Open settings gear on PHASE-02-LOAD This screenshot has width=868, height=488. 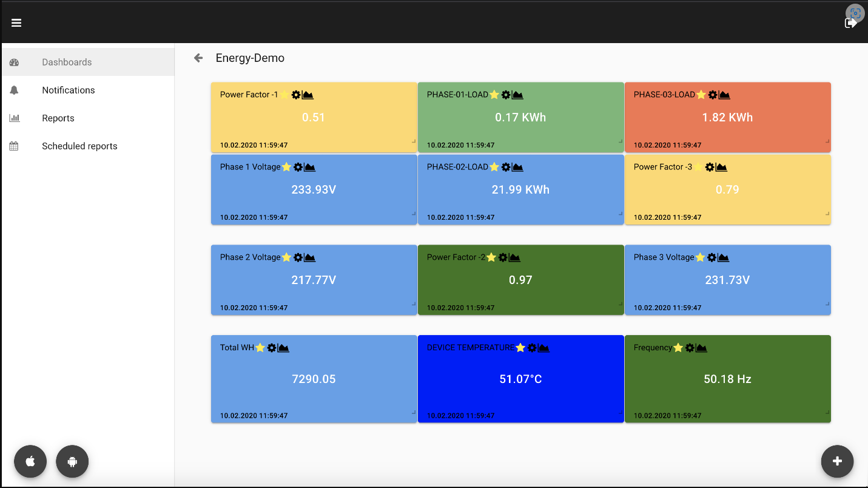(506, 167)
